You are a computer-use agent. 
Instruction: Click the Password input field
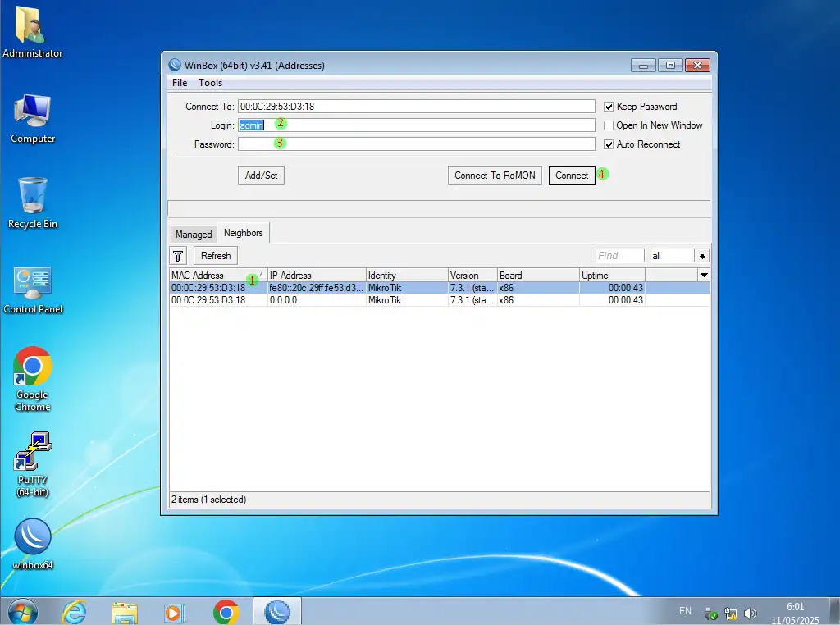click(416, 144)
